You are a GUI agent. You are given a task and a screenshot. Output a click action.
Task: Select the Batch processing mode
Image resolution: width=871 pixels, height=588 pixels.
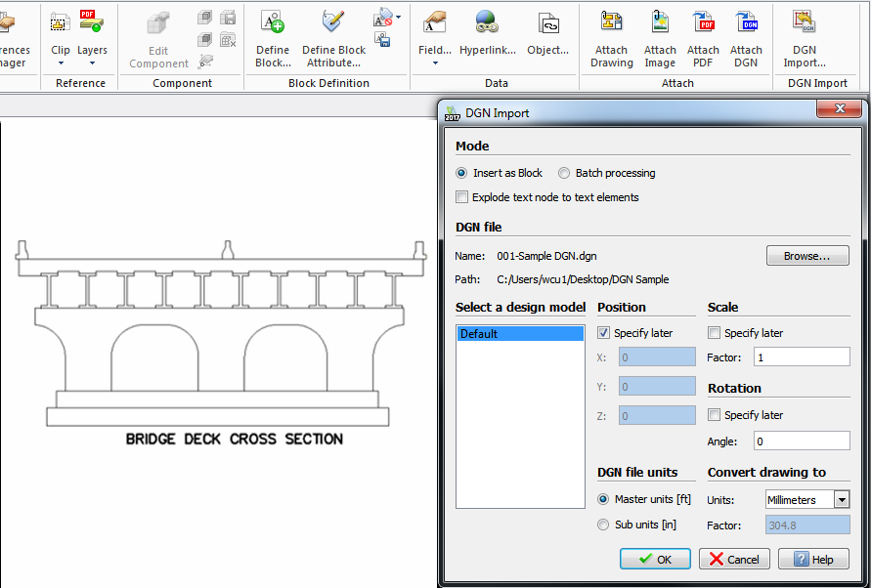coord(564,173)
